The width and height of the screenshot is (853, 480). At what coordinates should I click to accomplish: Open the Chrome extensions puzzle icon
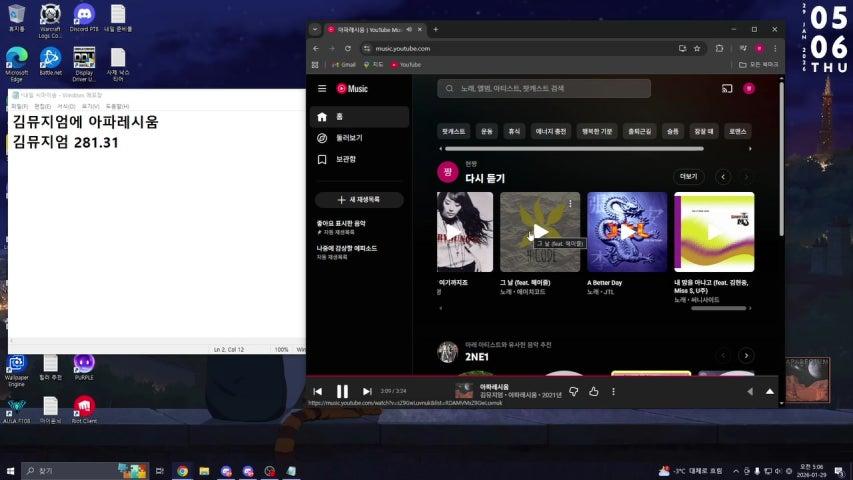719,48
